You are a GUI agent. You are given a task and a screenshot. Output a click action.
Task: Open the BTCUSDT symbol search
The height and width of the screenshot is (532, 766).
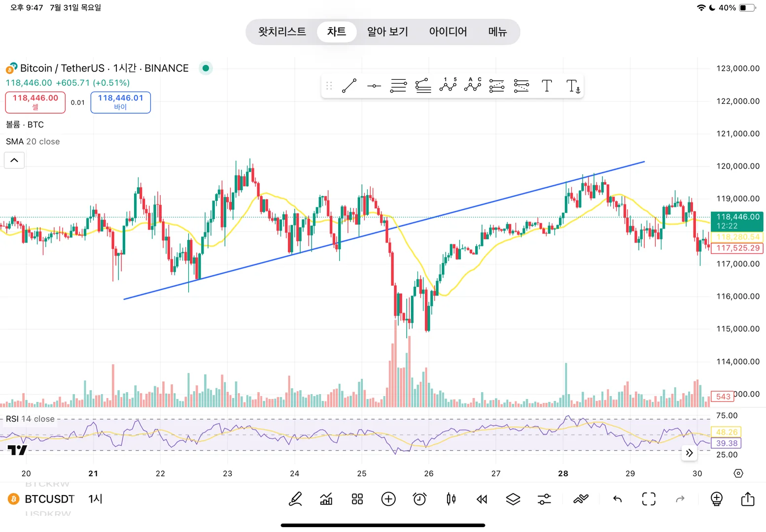[50, 499]
